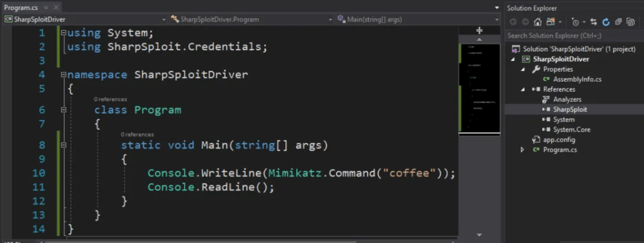This screenshot has height=243, width=644.
Task: Collapse the SharpSploitDriver project tree arrow
Action: pyautogui.click(x=513, y=59)
